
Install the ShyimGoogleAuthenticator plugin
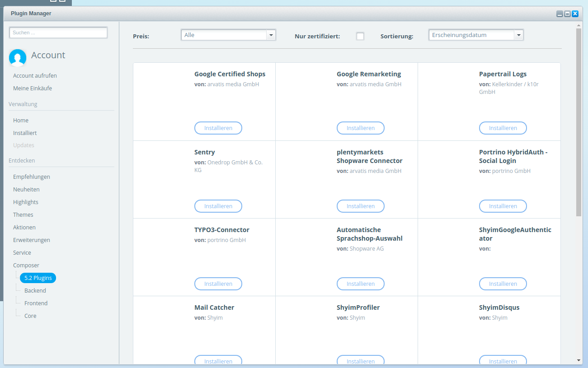503,284
